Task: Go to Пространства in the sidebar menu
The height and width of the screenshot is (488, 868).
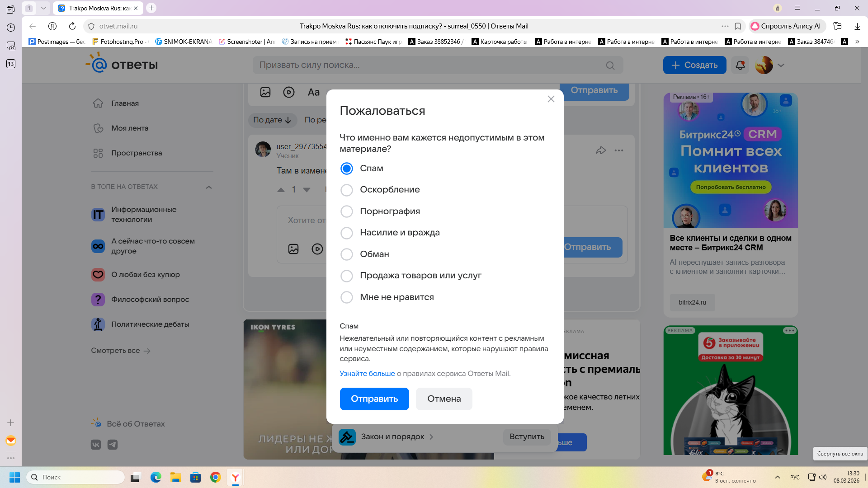Action: (x=137, y=153)
